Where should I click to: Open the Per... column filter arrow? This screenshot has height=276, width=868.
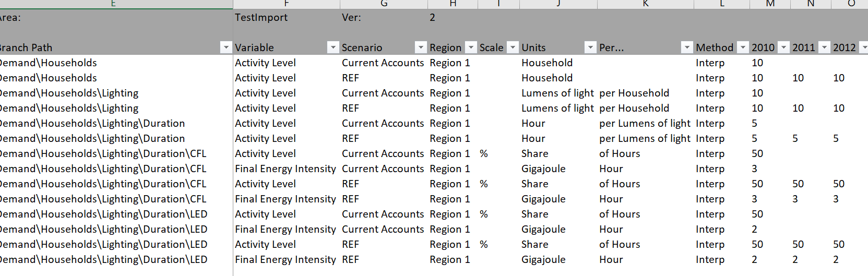687,47
